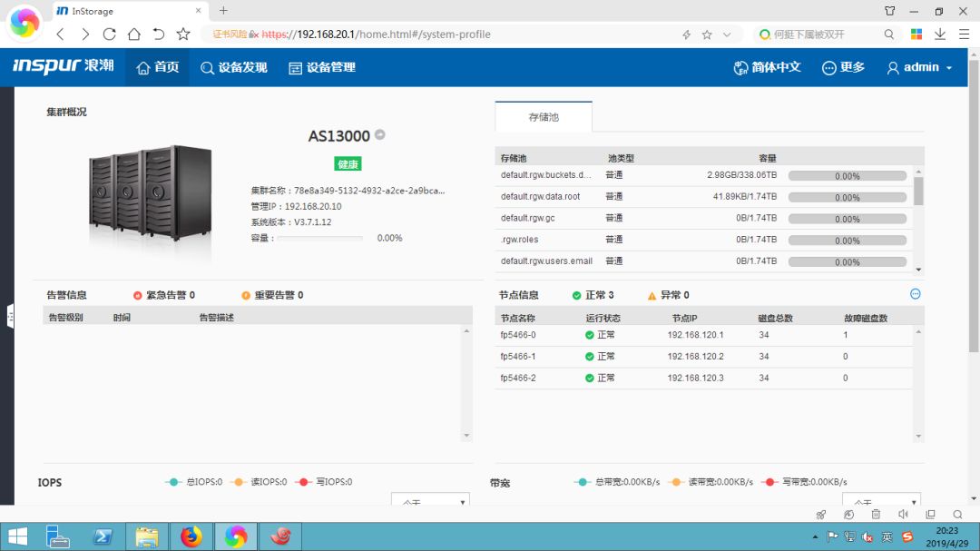This screenshot has height=551, width=980.
Task: Click the status bar trash icon
Action: pos(876,514)
